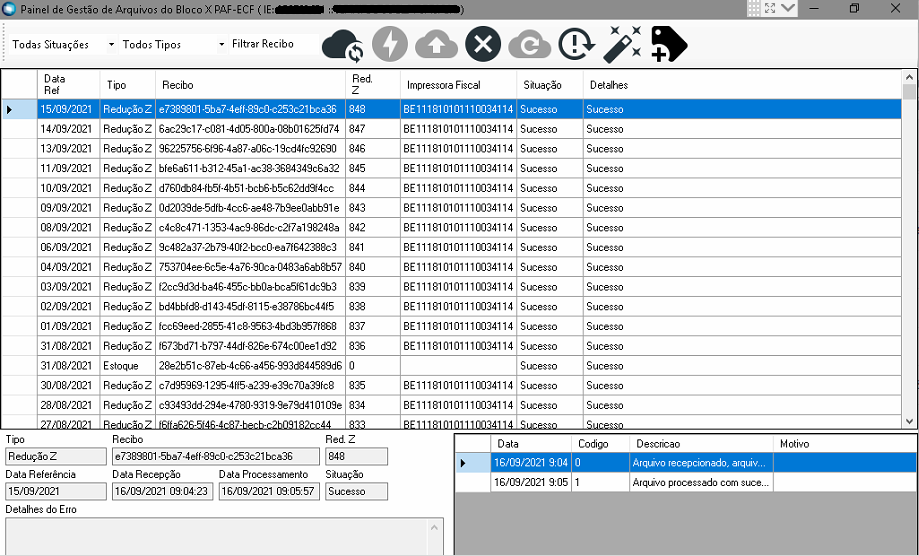Viewport: 919px width, 556px height.
Task: Click the Recibo detail field
Action: coord(216,456)
